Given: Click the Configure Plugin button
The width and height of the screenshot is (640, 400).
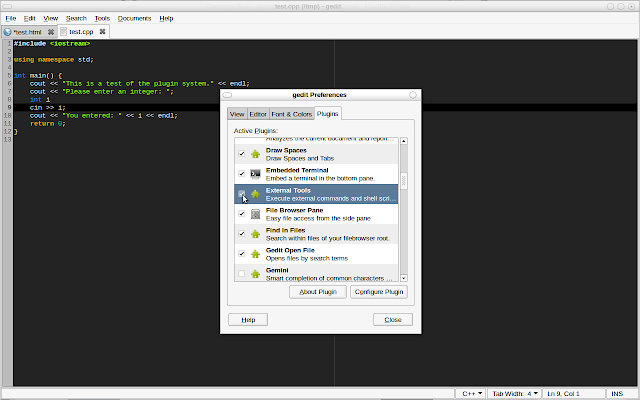Looking at the screenshot, I should click(x=379, y=292).
